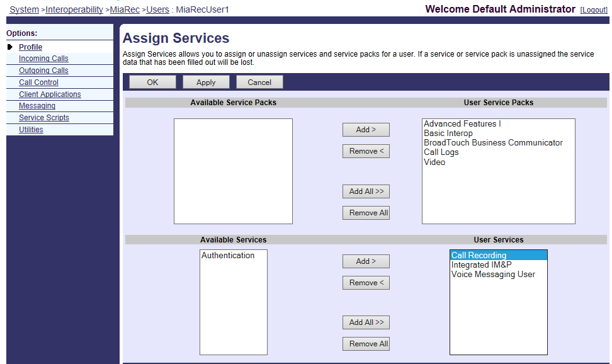This screenshot has width=612, height=364.
Task: Go to System breadcrumb link
Action: pyautogui.click(x=24, y=10)
